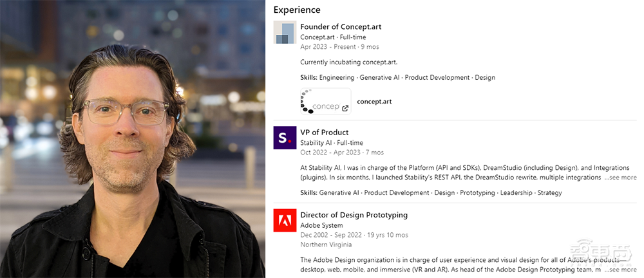Image resolution: width=644 pixels, height=278 pixels.
Task: Click the Northern Virginia location text
Action: tap(326, 245)
